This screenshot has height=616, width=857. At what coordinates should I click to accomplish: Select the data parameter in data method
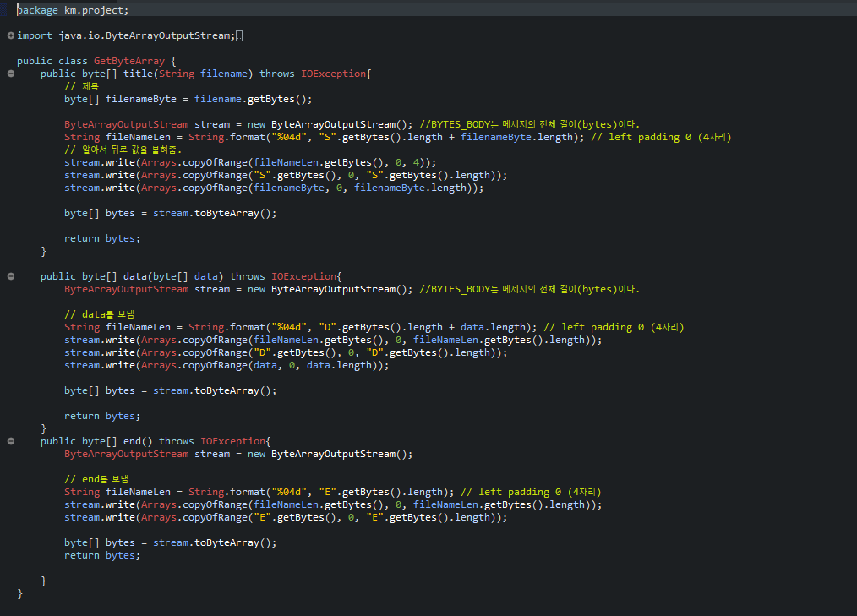point(205,275)
